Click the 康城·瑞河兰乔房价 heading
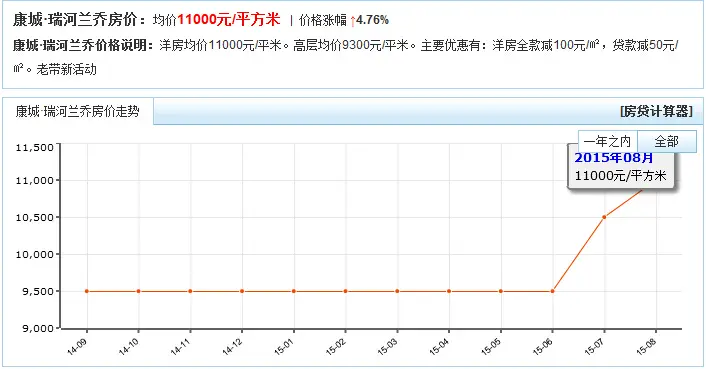This screenshot has width=706, height=369. (x=79, y=20)
